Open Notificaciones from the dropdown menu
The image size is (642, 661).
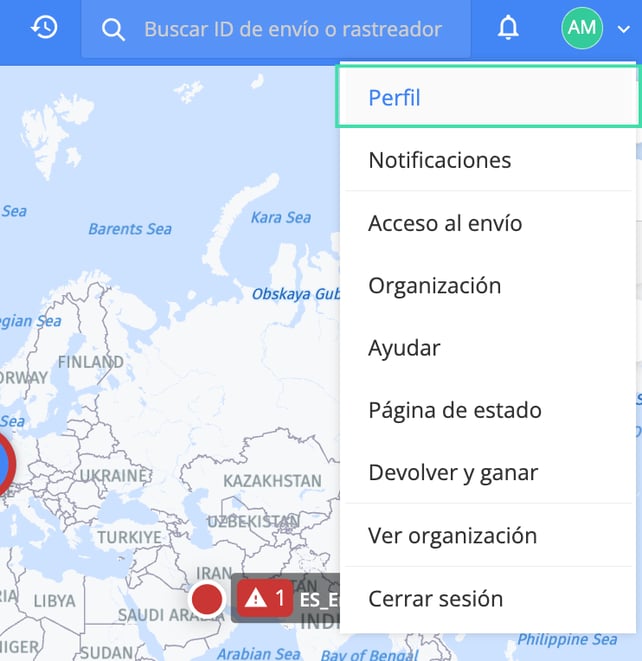click(x=439, y=160)
